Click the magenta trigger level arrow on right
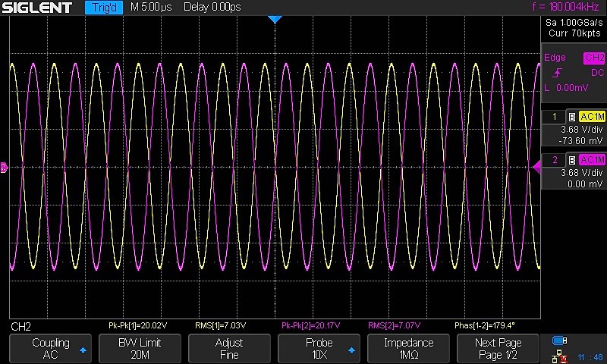The image size is (607, 364). pos(536,168)
